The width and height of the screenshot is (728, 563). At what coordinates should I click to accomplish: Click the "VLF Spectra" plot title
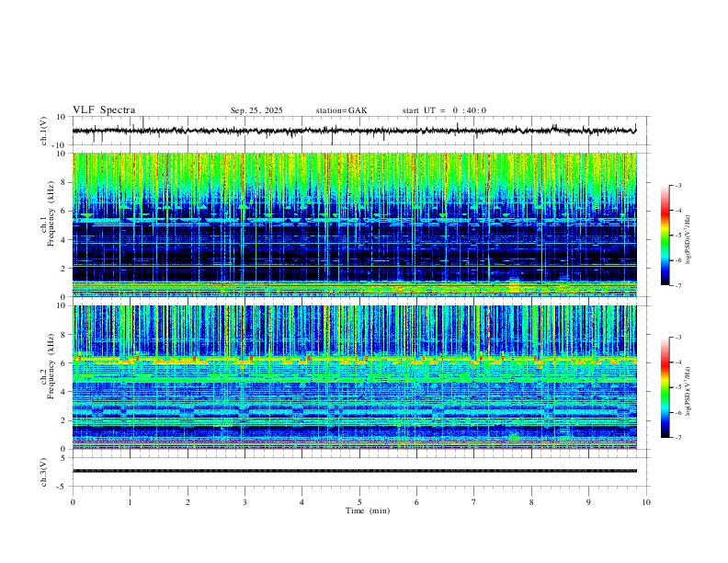coord(104,110)
